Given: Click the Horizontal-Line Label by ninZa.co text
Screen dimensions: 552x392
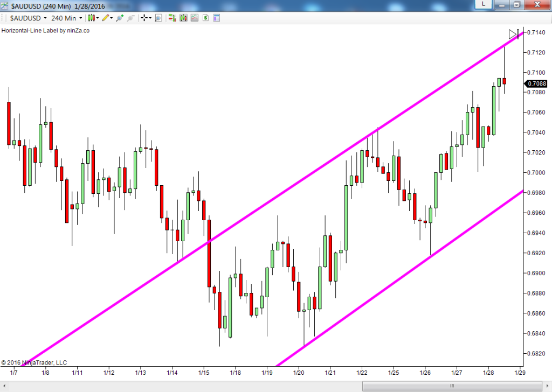Looking at the screenshot, I should [45, 31].
